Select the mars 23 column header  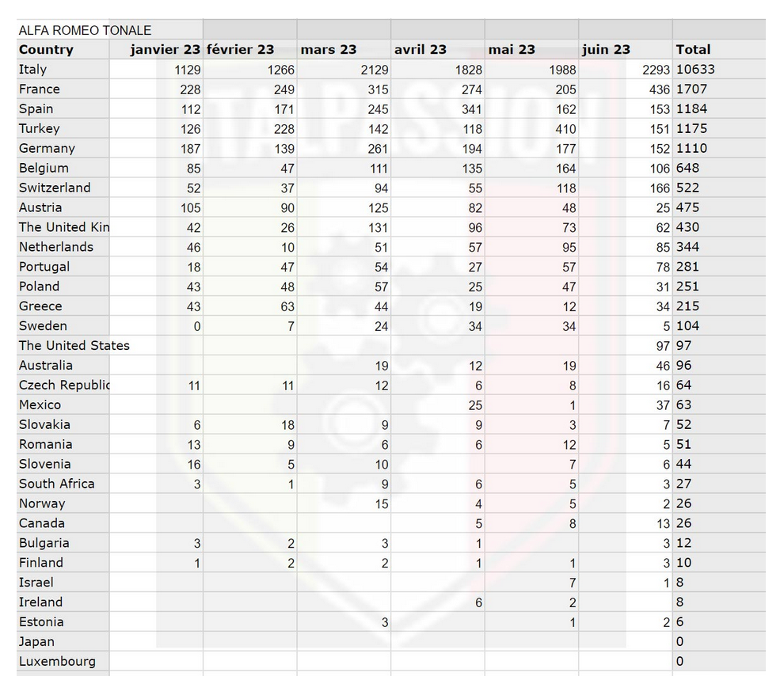[344, 49]
